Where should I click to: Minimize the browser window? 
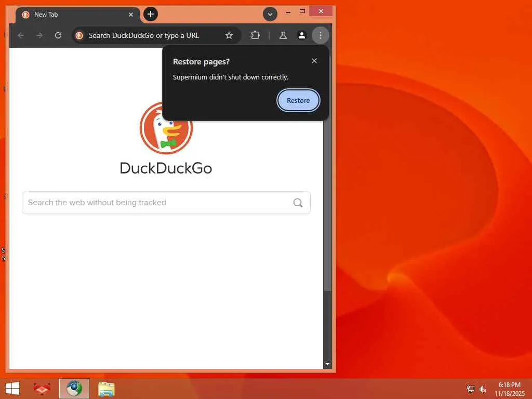pyautogui.click(x=288, y=11)
